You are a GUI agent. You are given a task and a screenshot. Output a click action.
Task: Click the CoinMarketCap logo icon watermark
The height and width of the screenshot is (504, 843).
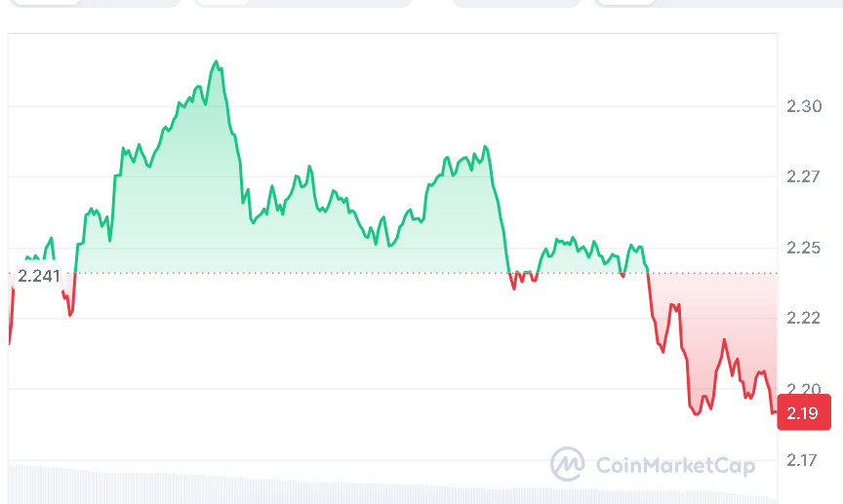[567, 464]
